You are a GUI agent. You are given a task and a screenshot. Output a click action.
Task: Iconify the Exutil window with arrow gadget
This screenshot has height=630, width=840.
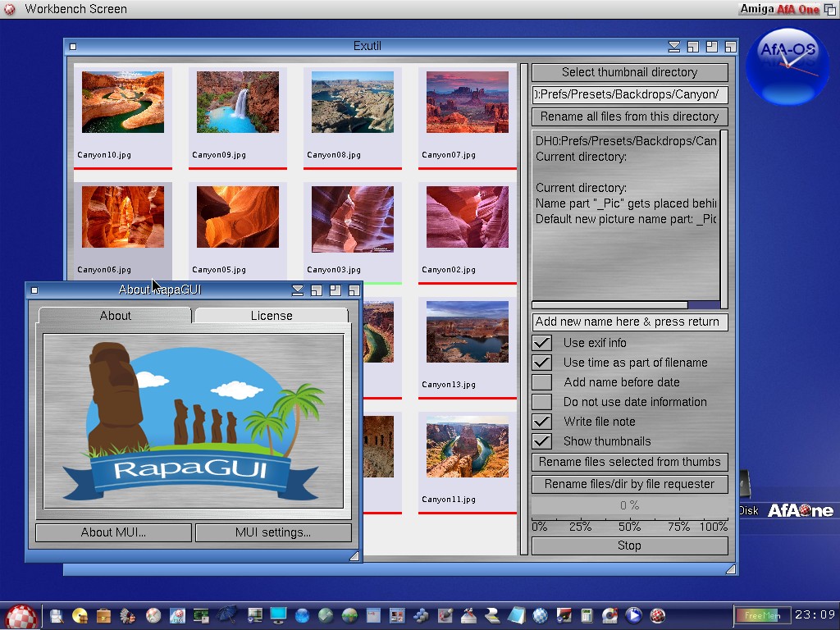[x=673, y=47]
